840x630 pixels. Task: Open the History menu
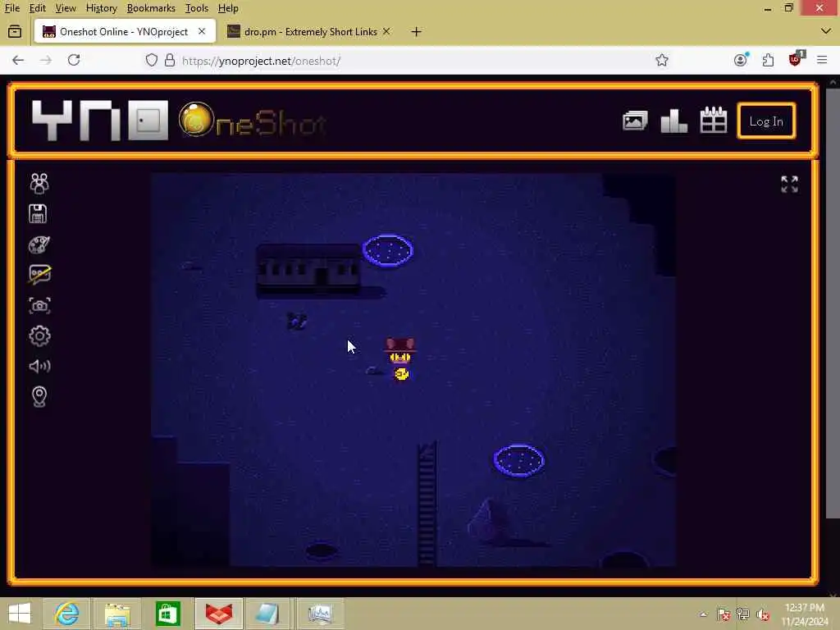(101, 8)
